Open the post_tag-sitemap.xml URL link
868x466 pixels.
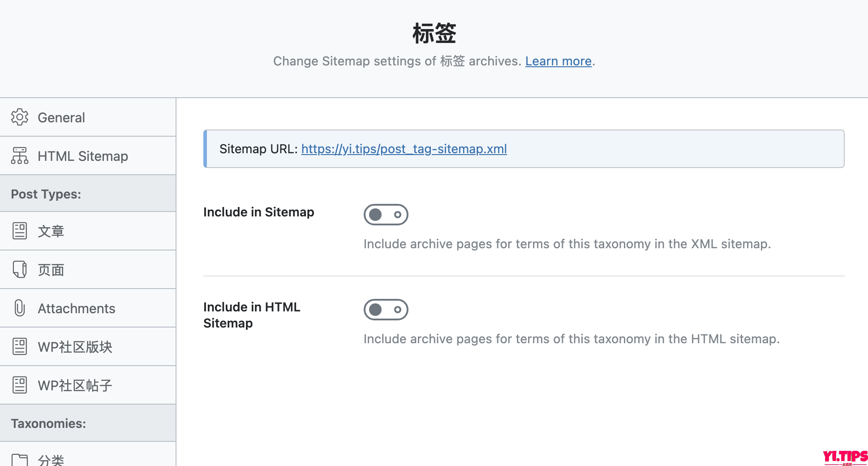point(404,149)
